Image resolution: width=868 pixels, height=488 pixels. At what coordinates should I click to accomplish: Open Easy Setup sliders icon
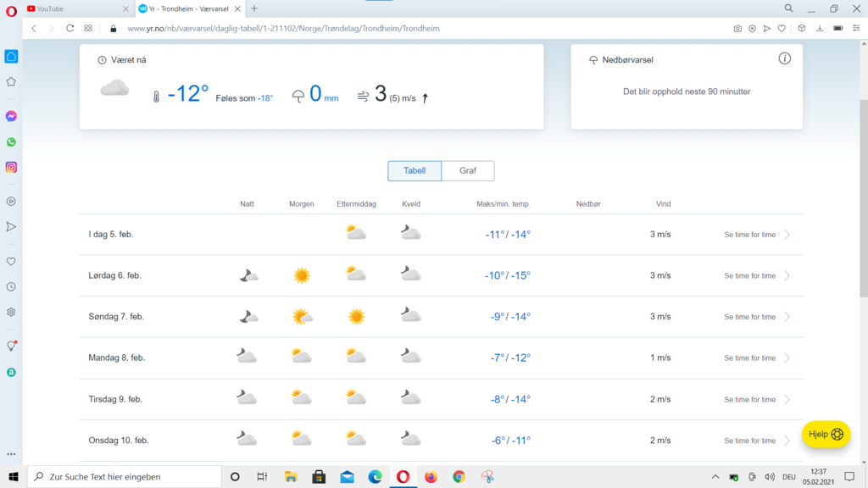coord(856,28)
